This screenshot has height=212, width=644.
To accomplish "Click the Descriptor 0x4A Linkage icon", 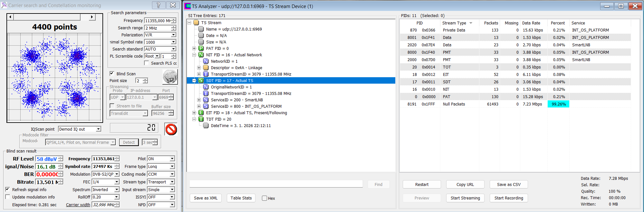I will point(206,68).
